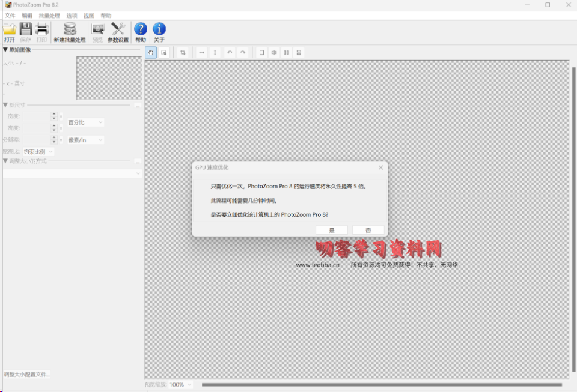The width and height of the screenshot is (577, 392).
Task: Click the 打印 printer icon
Action: click(41, 32)
